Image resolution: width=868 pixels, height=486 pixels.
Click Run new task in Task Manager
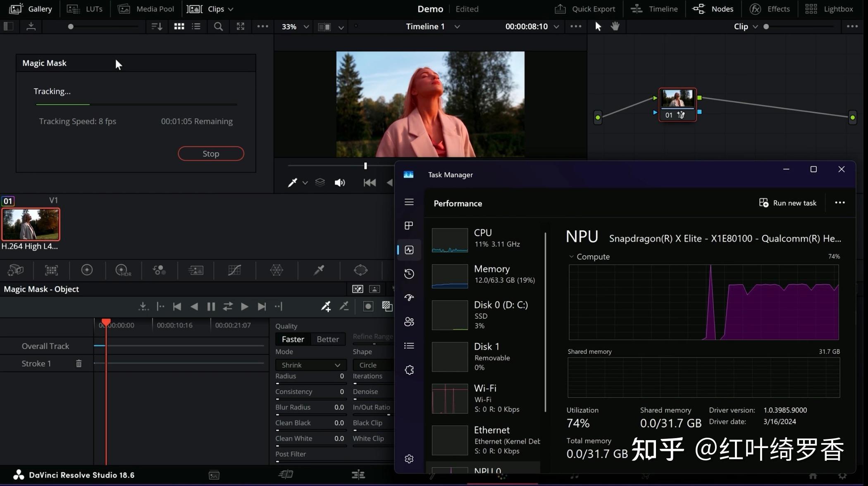(787, 203)
